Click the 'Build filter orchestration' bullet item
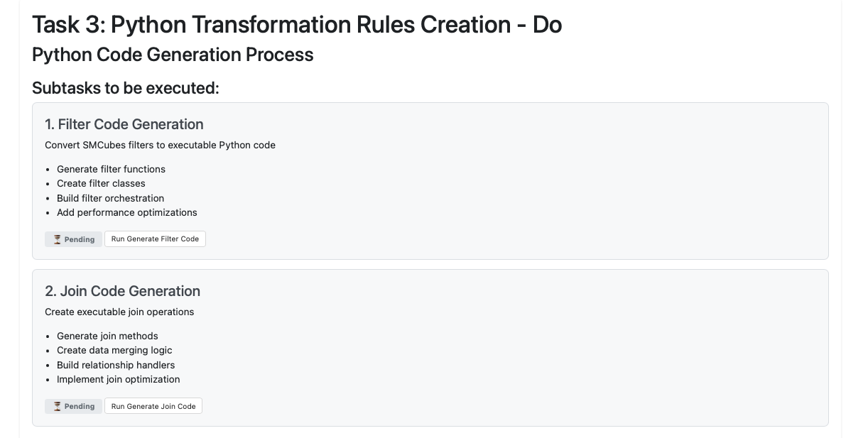Screen dimensions: 868x438 pos(110,198)
